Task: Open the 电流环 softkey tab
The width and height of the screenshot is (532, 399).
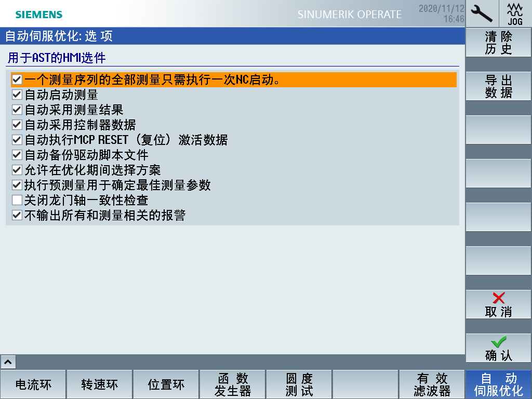Action: click(33, 384)
